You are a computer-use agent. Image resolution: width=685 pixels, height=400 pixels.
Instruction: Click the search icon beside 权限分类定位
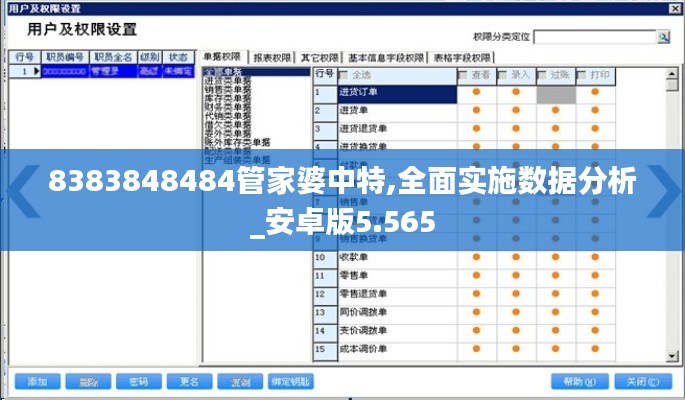664,37
